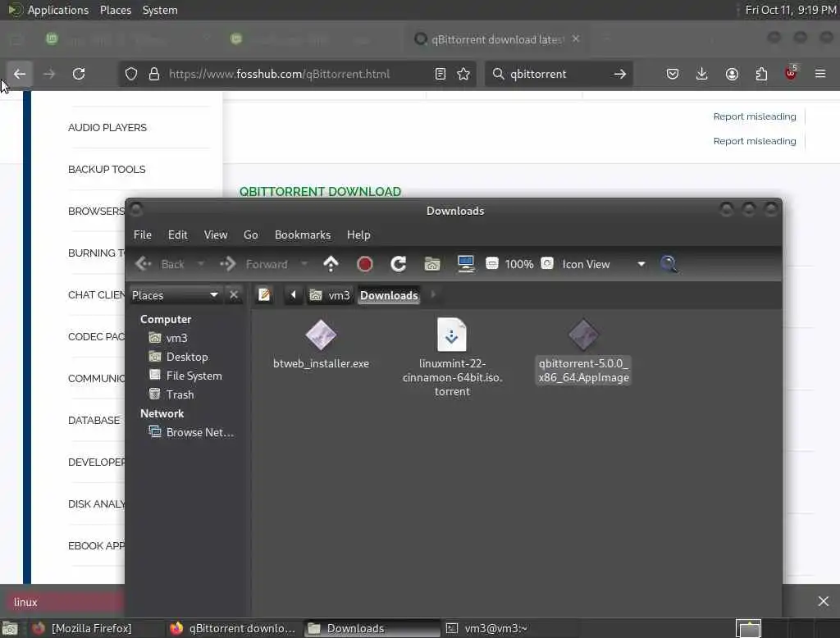Open Applications menu in top panel
840x638 pixels.
pos(48,10)
